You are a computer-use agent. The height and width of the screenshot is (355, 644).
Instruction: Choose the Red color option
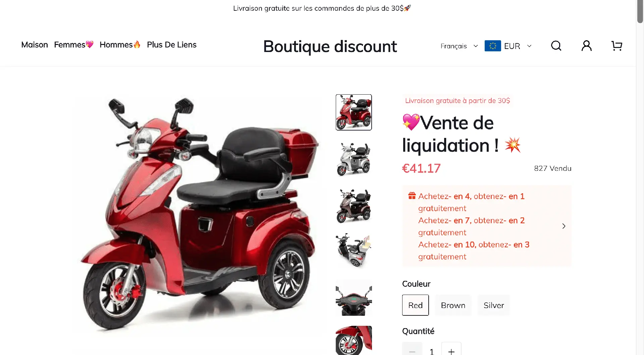pos(415,305)
